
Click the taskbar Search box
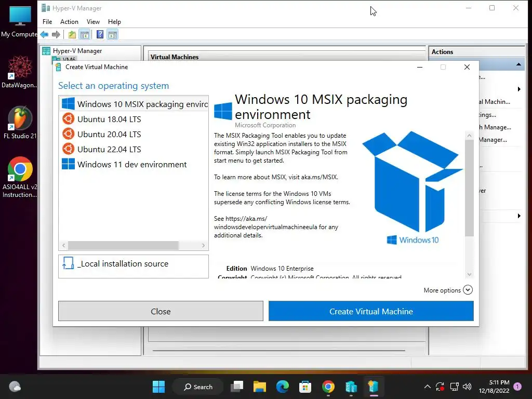[198, 387]
